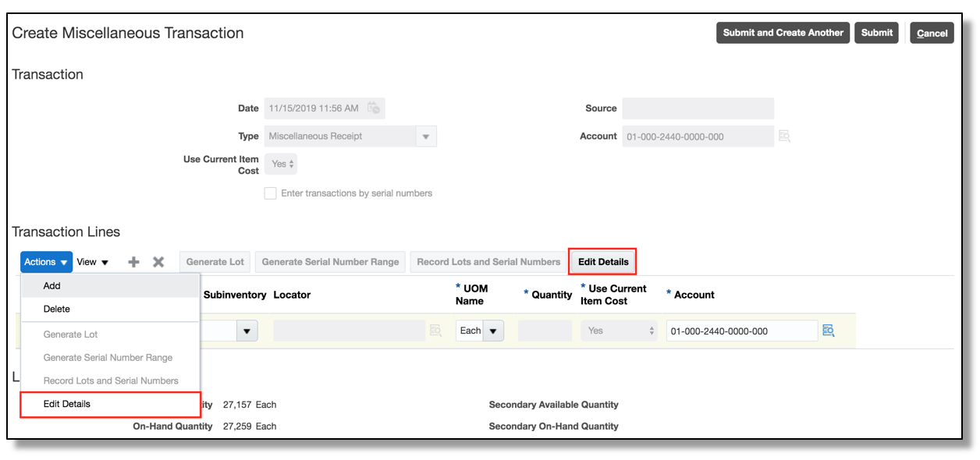This screenshot has width=980, height=460.
Task: Select Edit Details from Actions menu
Action: [x=67, y=404]
